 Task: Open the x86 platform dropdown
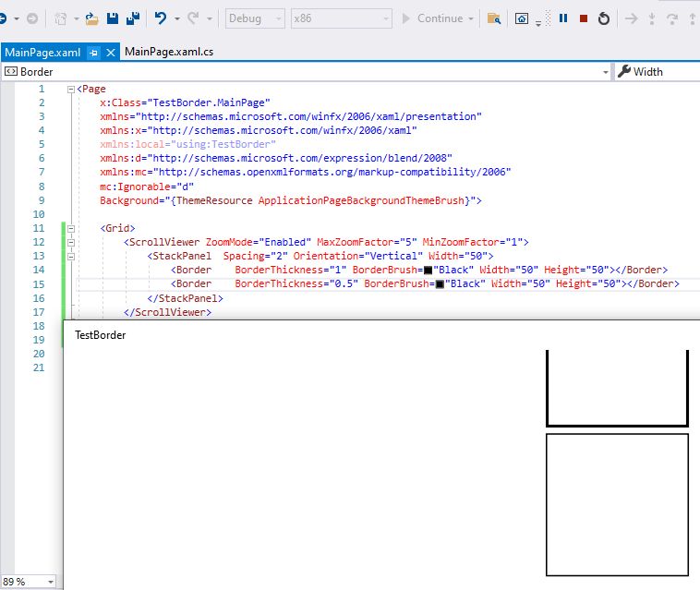[342, 18]
